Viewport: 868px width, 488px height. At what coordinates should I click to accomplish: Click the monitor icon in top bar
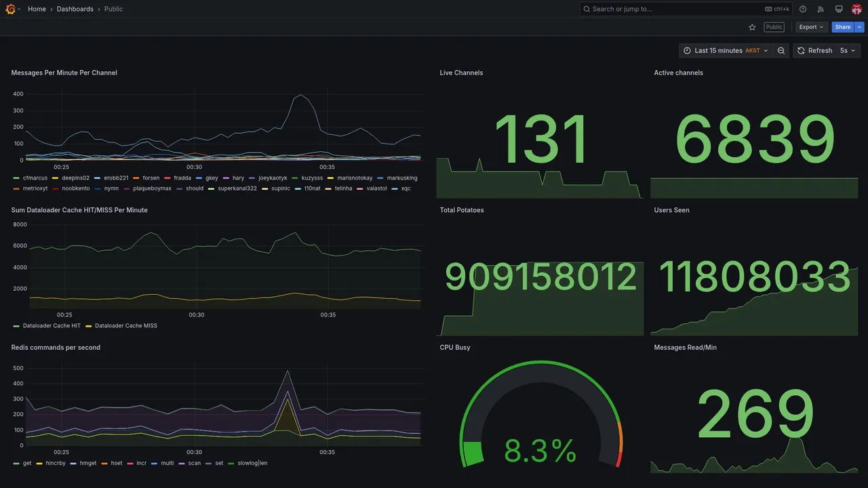(839, 9)
